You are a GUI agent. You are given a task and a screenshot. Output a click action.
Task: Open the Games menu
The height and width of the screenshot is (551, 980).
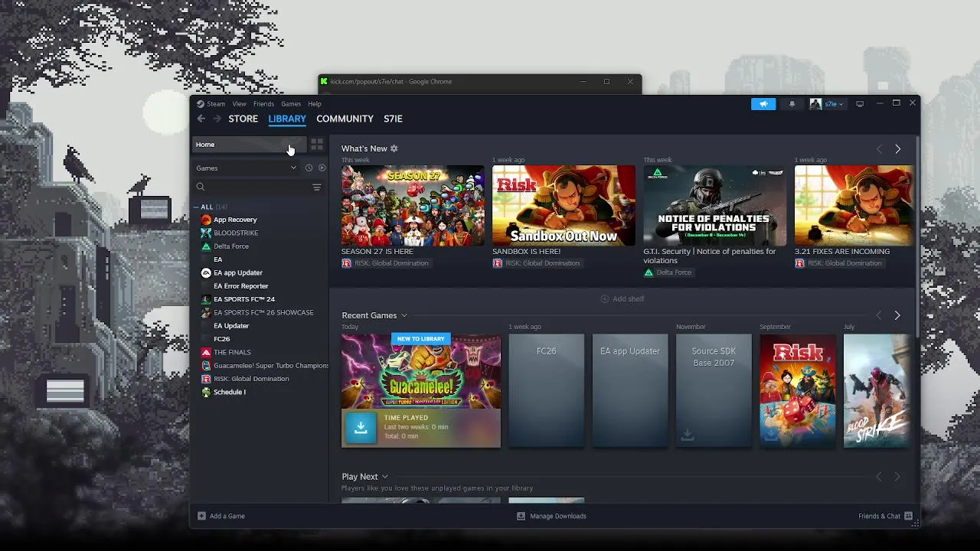pos(291,104)
